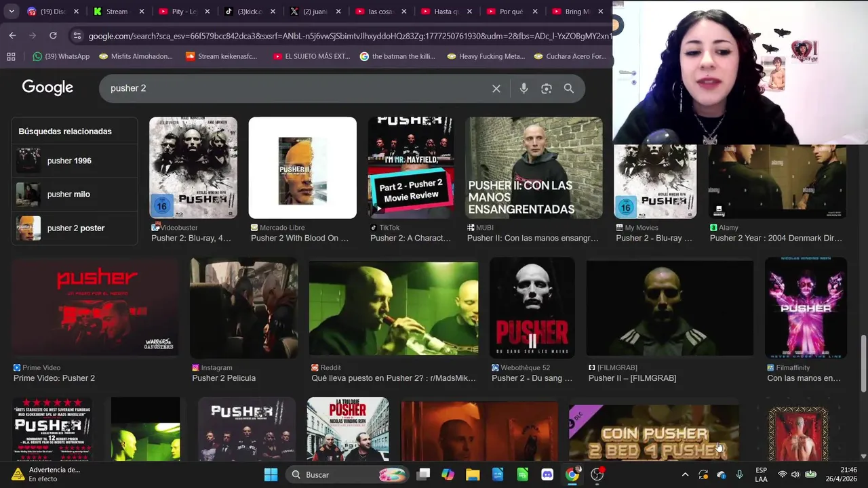868x488 pixels.
Task: Open the blue document app on taskbar
Action: (x=498, y=474)
